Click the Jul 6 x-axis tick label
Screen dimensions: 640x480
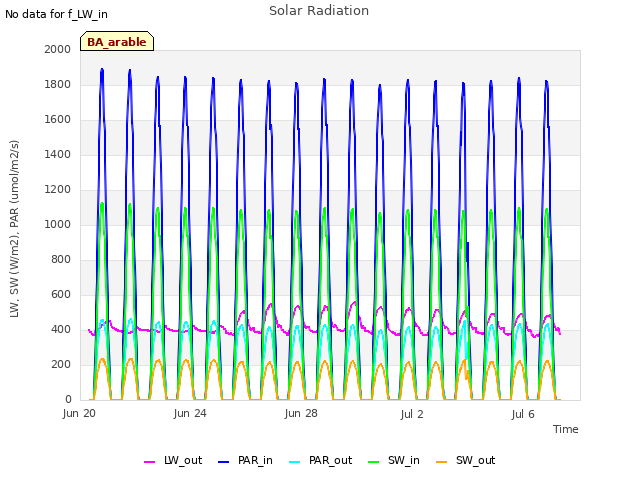point(523,414)
